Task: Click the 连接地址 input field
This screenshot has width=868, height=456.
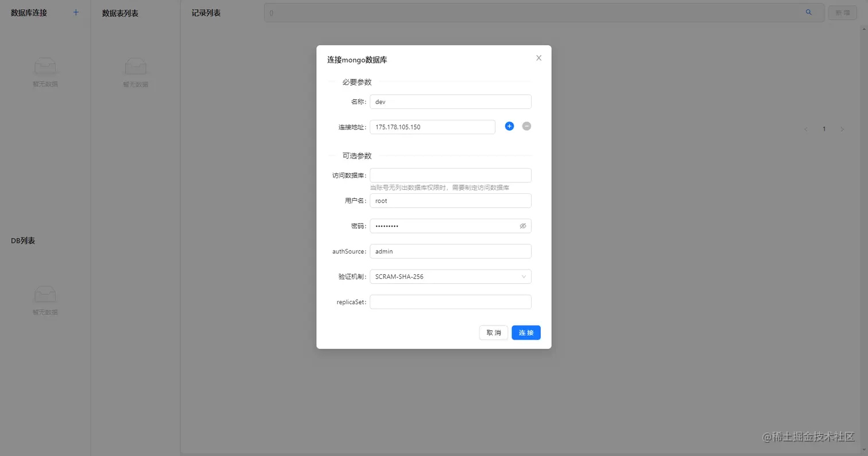Action: click(432, 127)
